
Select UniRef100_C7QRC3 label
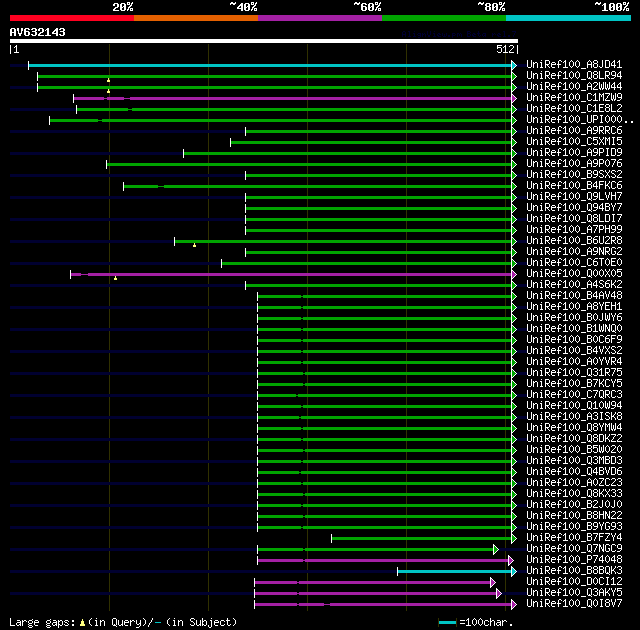click(x=574, y=395)
